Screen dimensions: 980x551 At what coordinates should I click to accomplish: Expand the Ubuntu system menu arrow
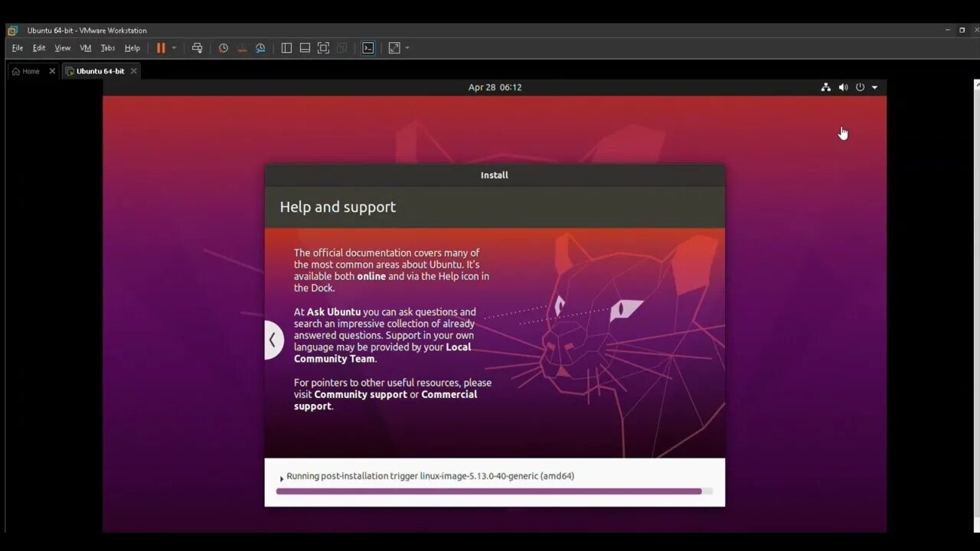[874, 87]
